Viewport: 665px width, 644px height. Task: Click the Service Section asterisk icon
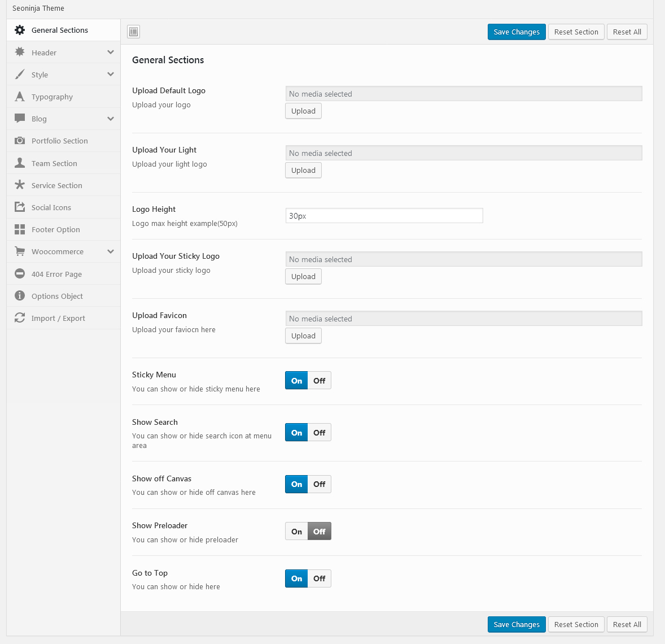point(20,185)
